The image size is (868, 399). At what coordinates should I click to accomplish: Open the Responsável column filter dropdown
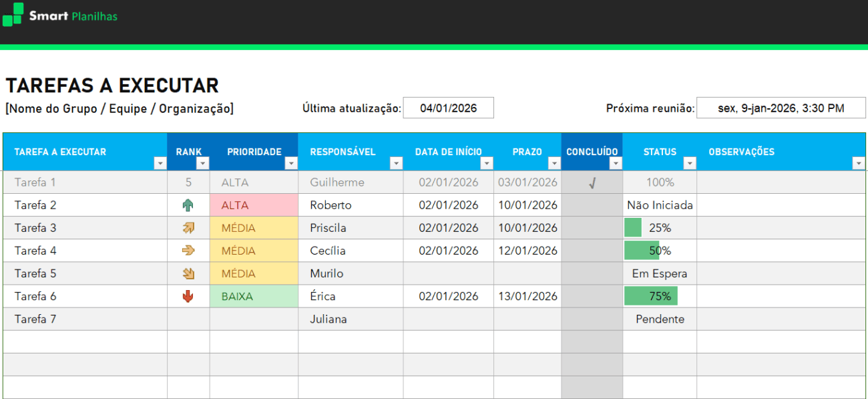(x=396, y=163)
